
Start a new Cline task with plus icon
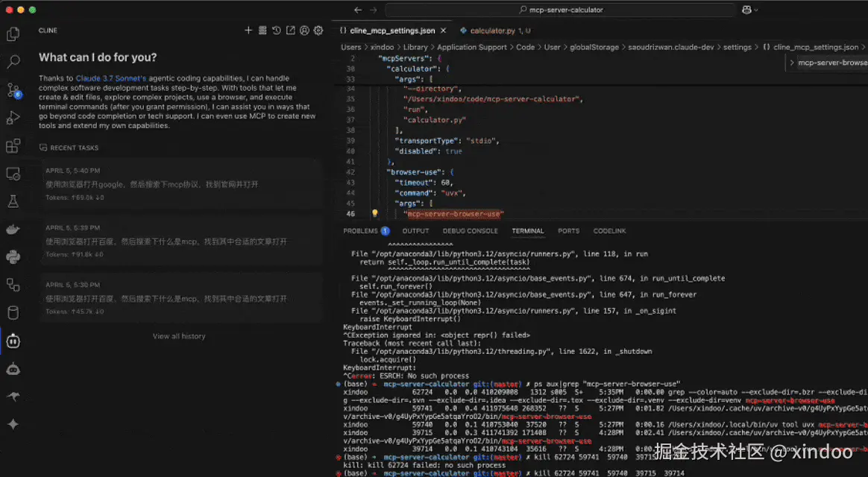point(248,31)
